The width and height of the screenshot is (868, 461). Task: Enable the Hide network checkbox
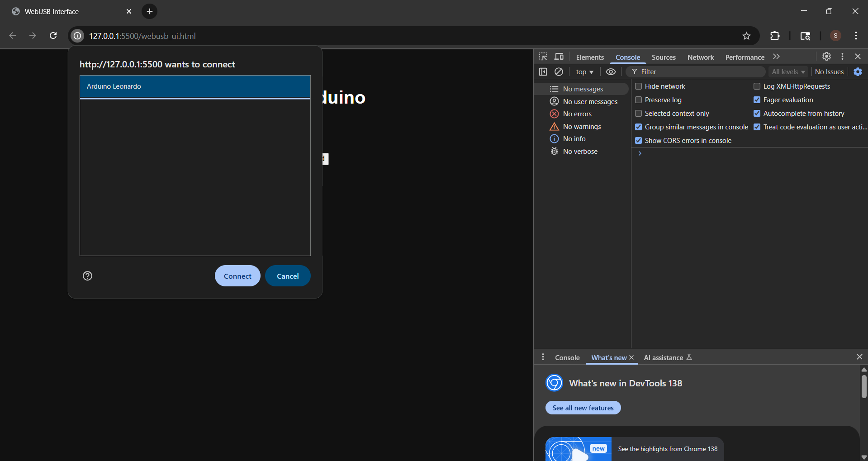point(639,86)
